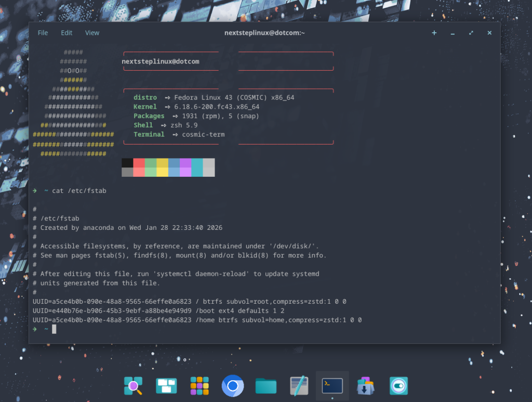The height and width of the screenshot is (402, 532).
Task: Minimize the terminal window
Action: pos(453,33)
